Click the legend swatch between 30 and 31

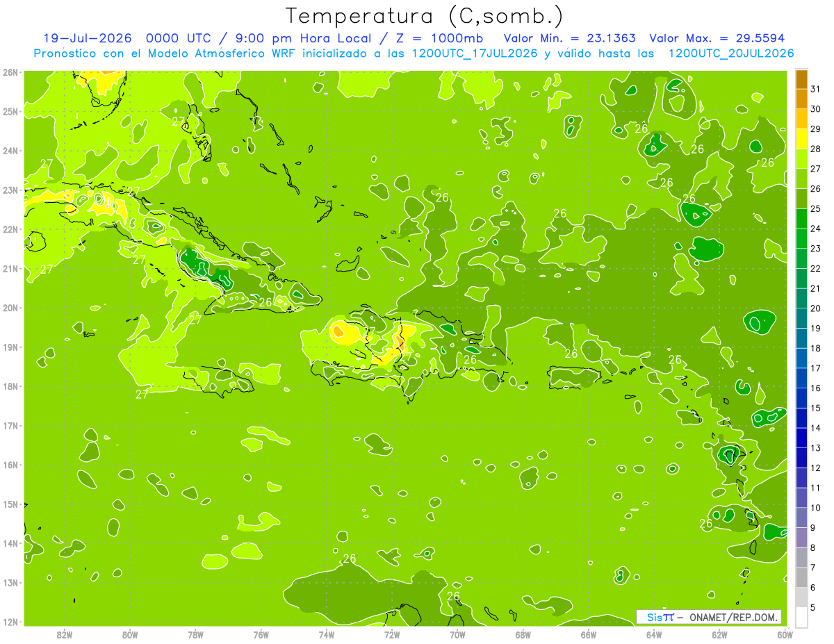tap(801, 99)
